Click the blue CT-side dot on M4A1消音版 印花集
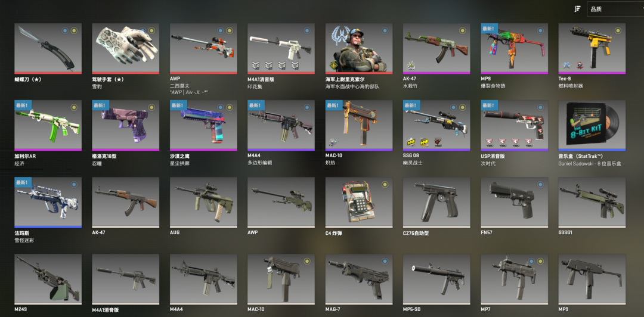The image size is (644, 317). pos(307,30)
